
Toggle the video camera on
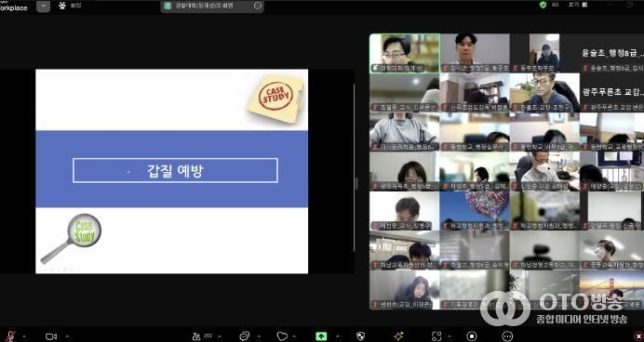click(51, 336)
